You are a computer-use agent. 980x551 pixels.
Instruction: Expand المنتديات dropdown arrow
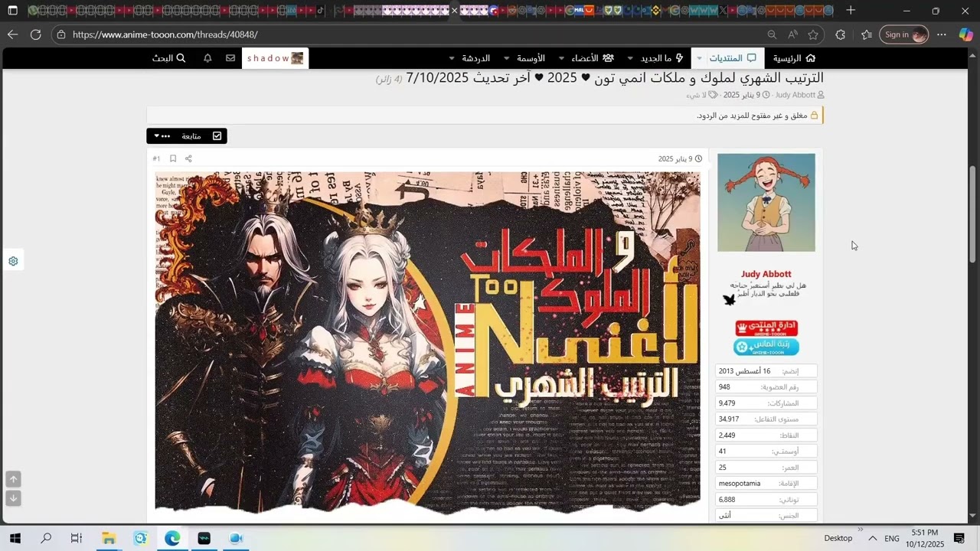tap(698, 58)
